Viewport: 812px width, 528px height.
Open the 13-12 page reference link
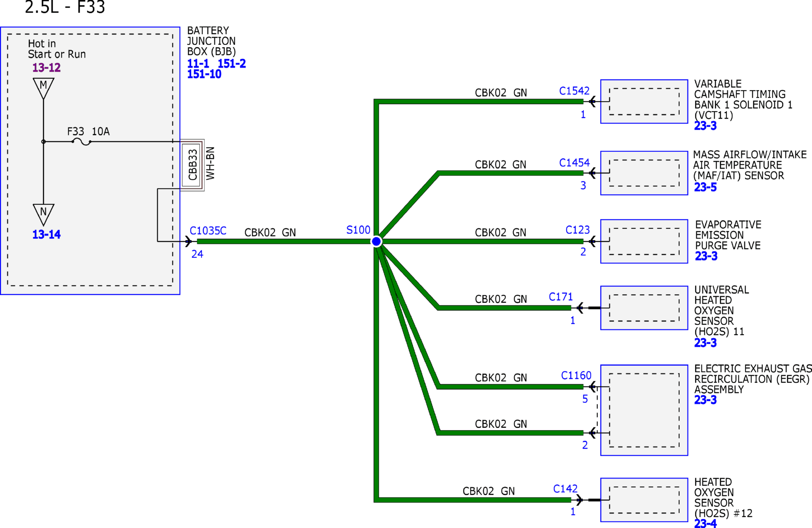pyautogui.click(x=46, y=68)
